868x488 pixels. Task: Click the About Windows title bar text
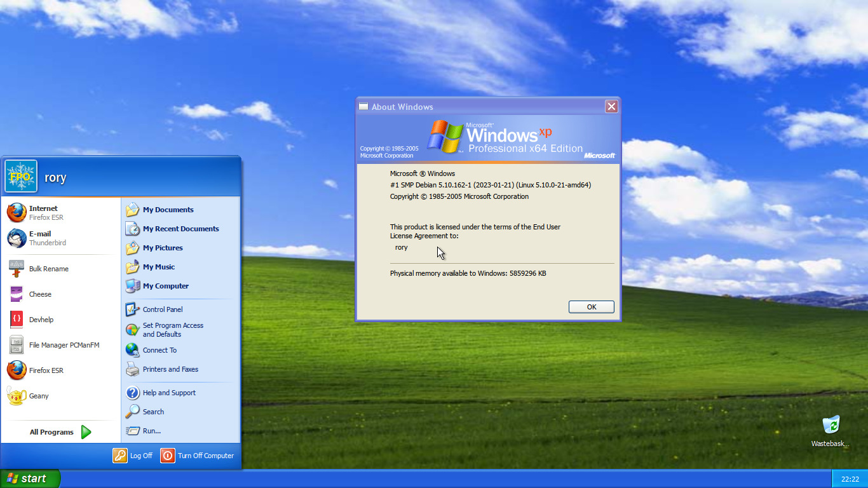402,107
